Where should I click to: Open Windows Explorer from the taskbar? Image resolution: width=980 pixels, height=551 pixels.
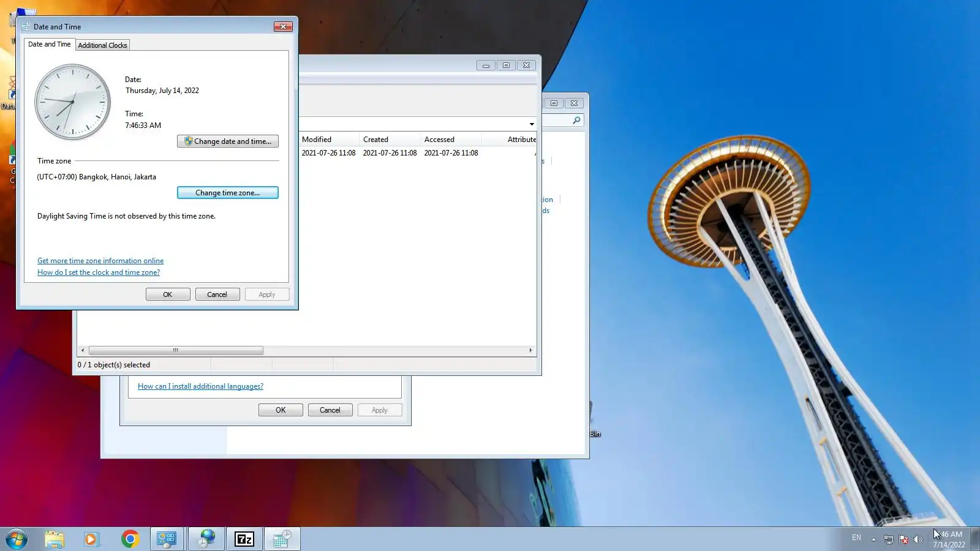pos(55,539)
